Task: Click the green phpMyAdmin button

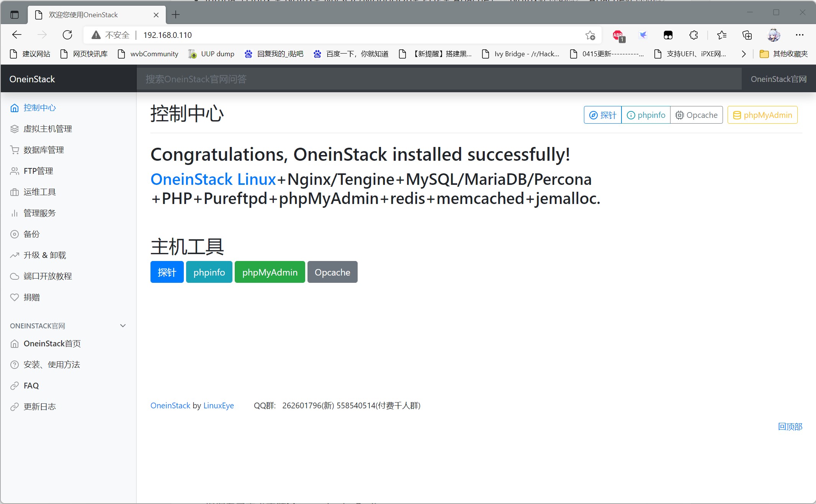Action: tap(270, 272)
